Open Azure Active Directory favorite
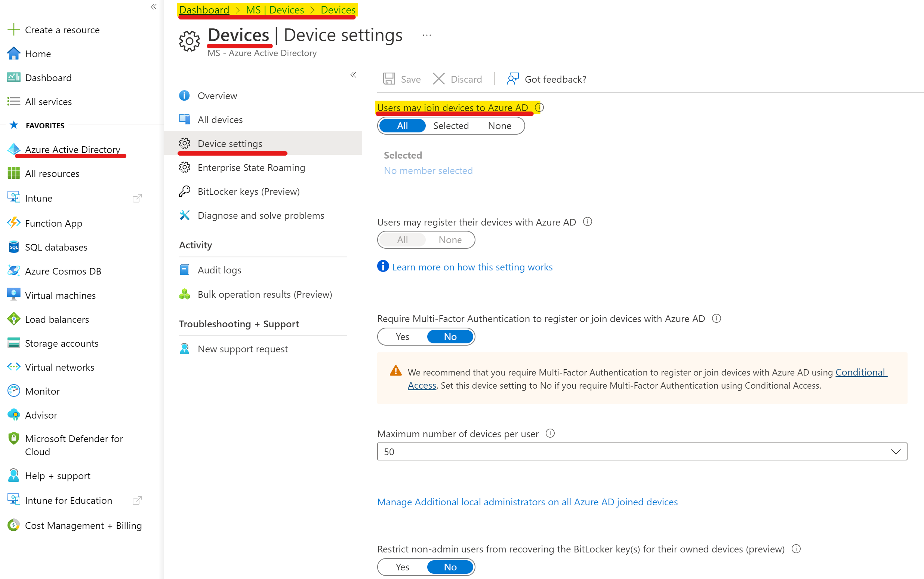Screen dimensions: 924x579 coord(73,149)
